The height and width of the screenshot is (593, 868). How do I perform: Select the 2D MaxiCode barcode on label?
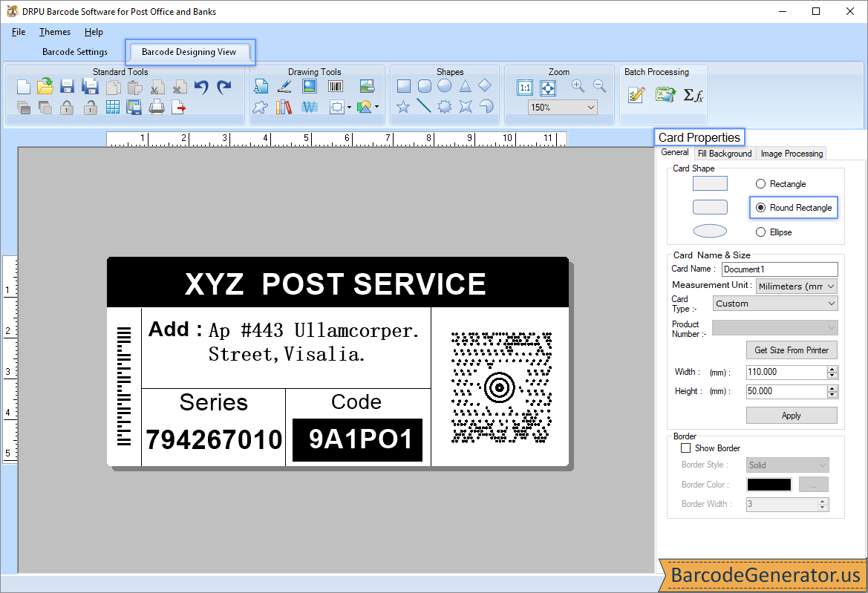point(501,387)
